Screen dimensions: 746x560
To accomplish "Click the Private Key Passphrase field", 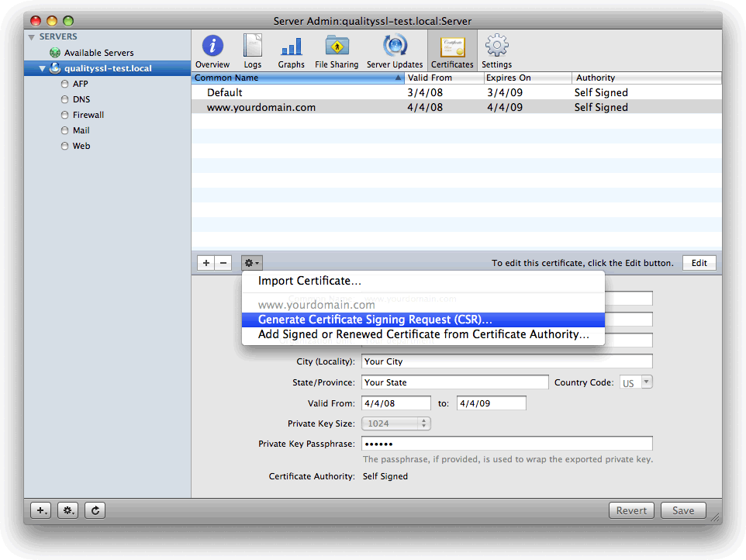I will (x=506, y=444).
